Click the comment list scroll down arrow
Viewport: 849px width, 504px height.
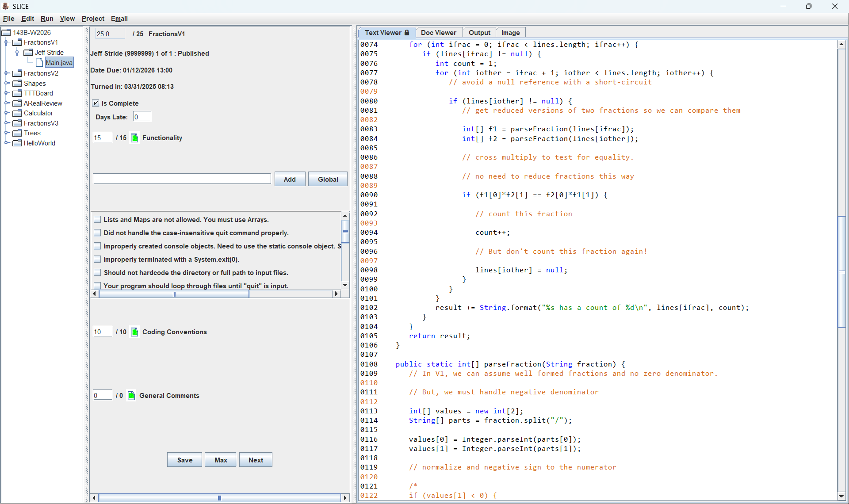(x=345, y=285)
